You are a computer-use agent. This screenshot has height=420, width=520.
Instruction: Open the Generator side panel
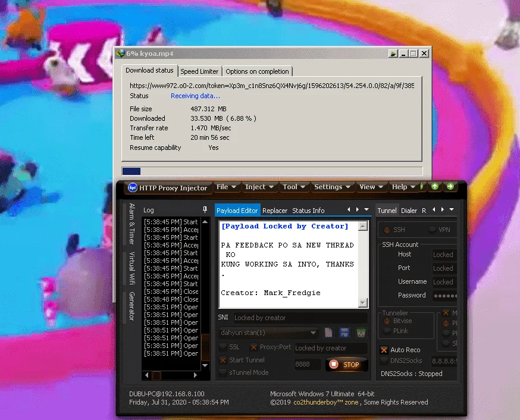131,306
